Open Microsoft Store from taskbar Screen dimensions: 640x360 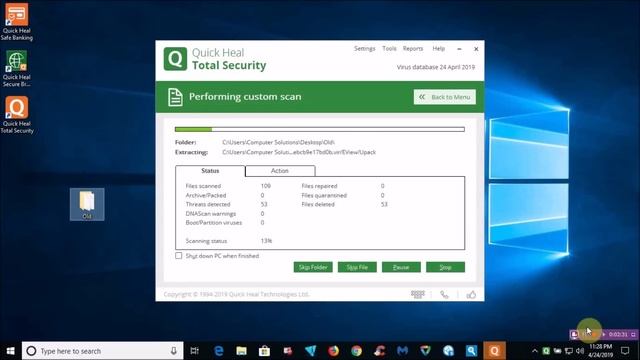click(x=264, y=351)
